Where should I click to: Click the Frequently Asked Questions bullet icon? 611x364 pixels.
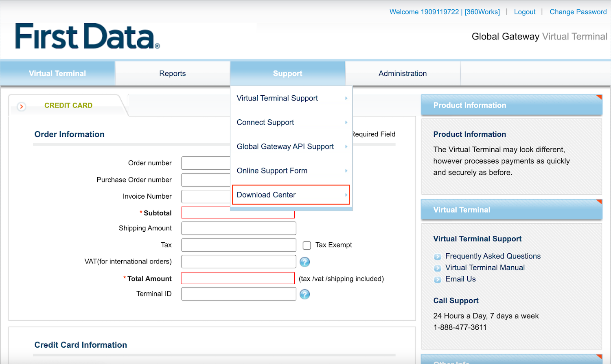(438, 257)
